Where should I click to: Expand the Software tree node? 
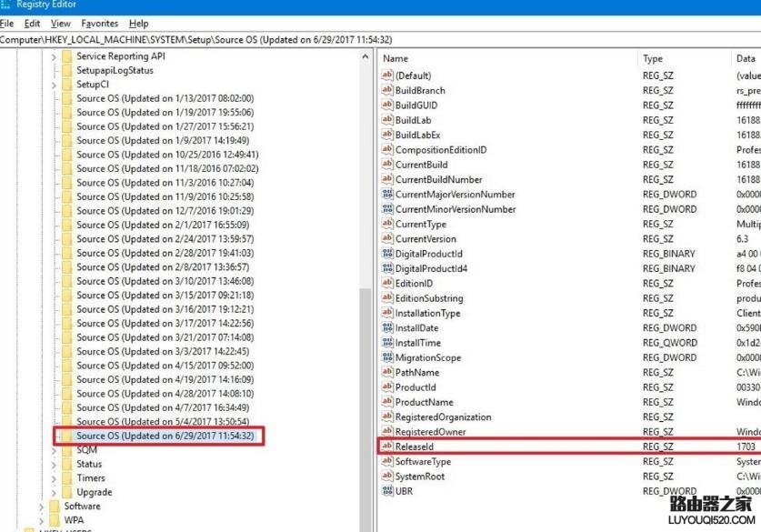pyautogui.click(x=42, y=506)
